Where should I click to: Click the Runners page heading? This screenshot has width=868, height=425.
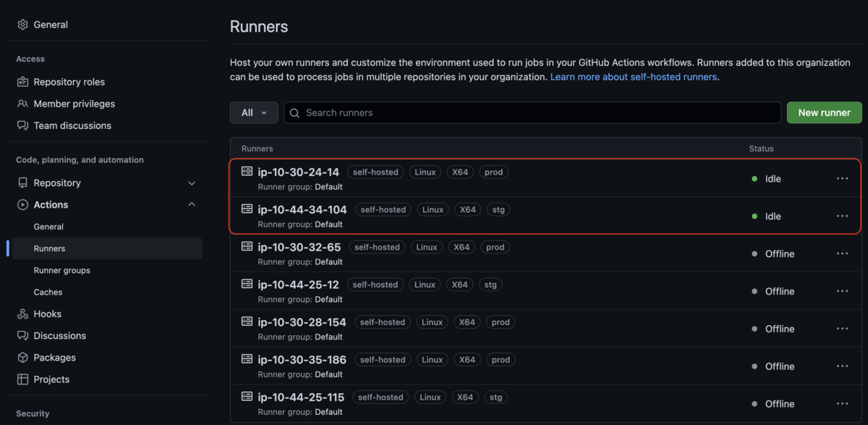click(259, 27)
